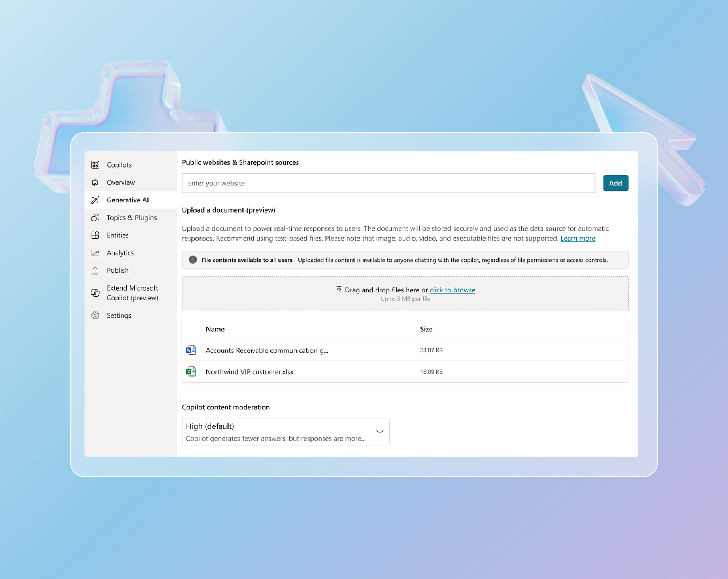
Task: Expand the Copilot content moderation dropdown
Action: click(x=380, y=430)
